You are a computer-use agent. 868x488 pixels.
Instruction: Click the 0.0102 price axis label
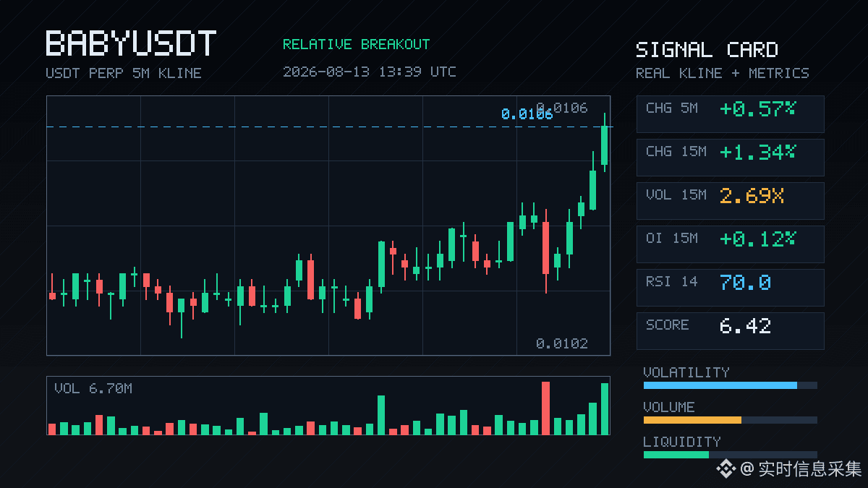562,343
